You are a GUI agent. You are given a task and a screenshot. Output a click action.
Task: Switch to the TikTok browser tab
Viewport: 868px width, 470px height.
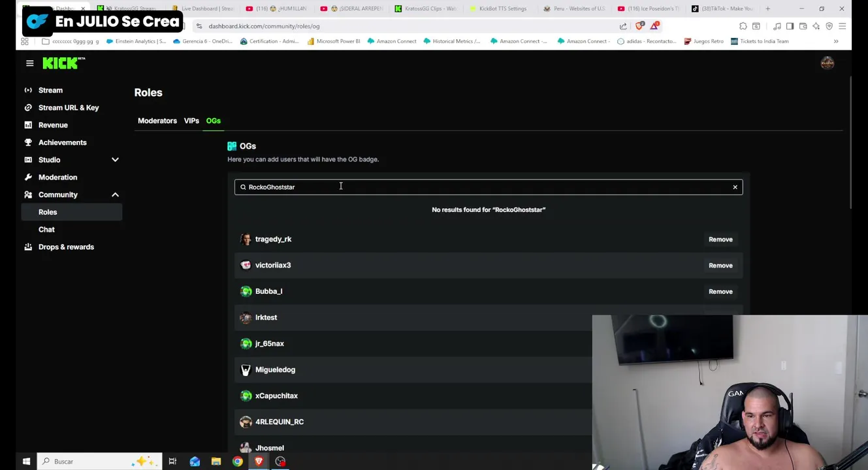coord(722,8)
